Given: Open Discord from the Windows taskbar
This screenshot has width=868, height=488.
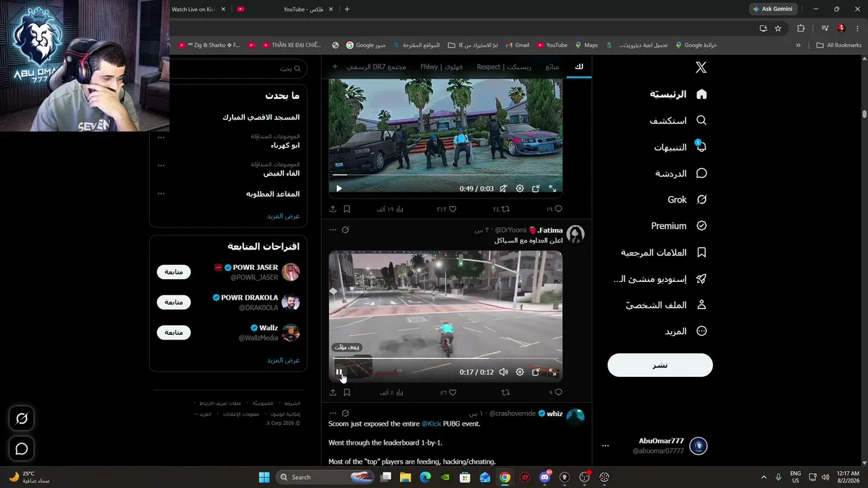Looking at the screenshot, I should tap(545, 477).
